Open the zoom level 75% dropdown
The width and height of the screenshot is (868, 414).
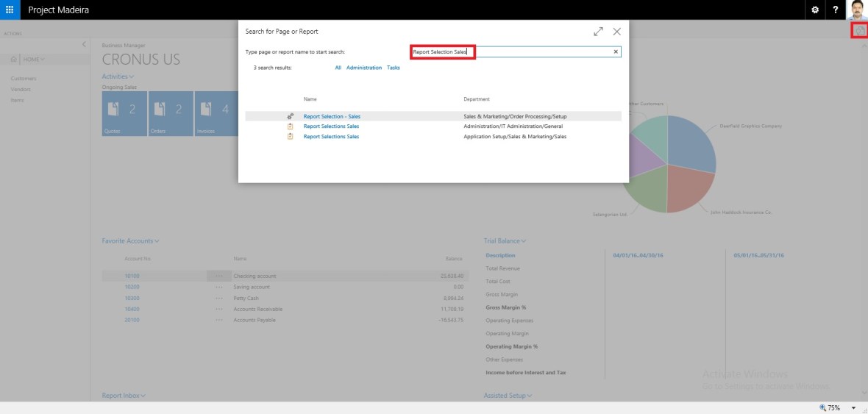(853, 407)
